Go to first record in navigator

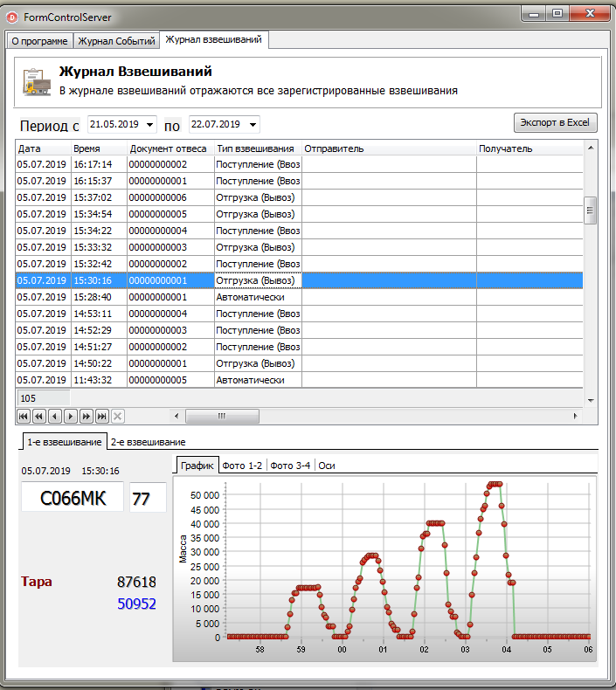coord(24,417)
